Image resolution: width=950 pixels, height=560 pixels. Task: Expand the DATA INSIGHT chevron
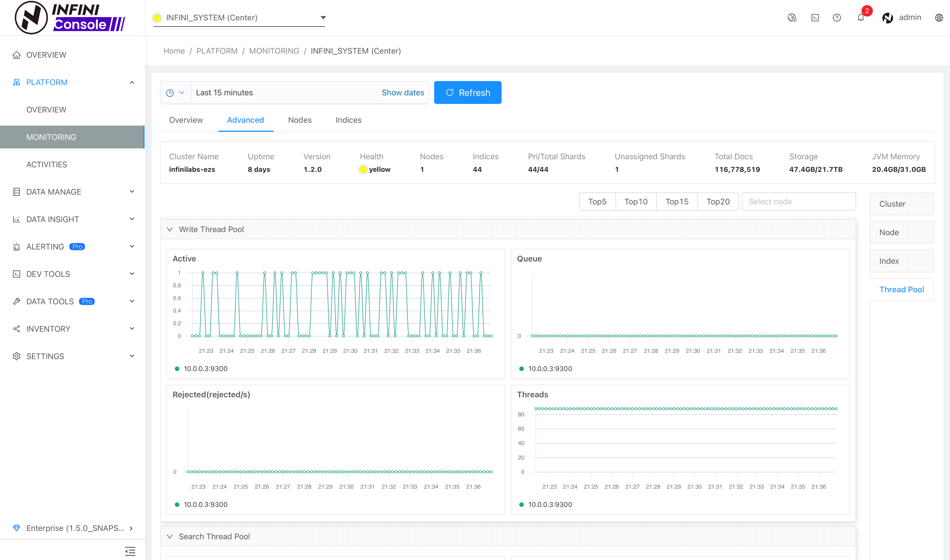[132, 219]
